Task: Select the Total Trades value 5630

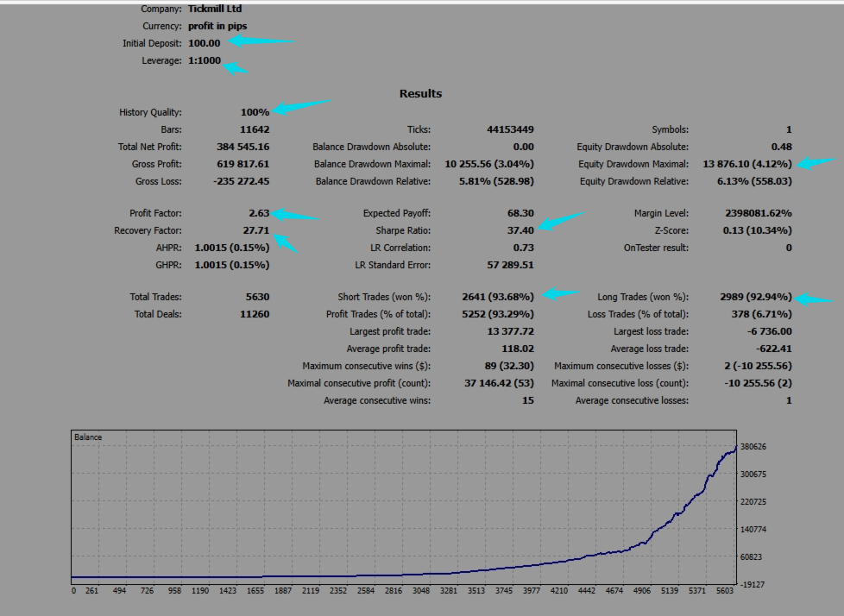Action: 257,297
